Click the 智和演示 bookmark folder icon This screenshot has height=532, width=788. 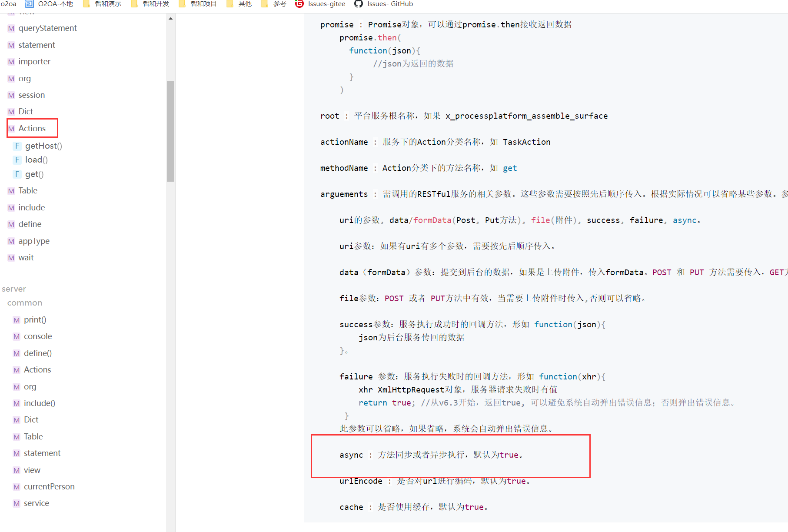point(86,4)
